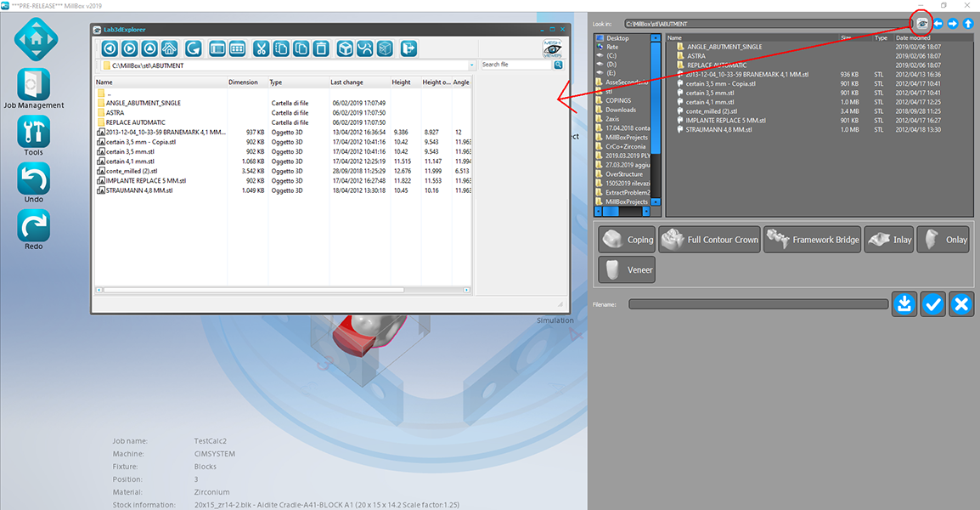Click the scissors cut icon in Lab3dExplorer

[262, 48]
